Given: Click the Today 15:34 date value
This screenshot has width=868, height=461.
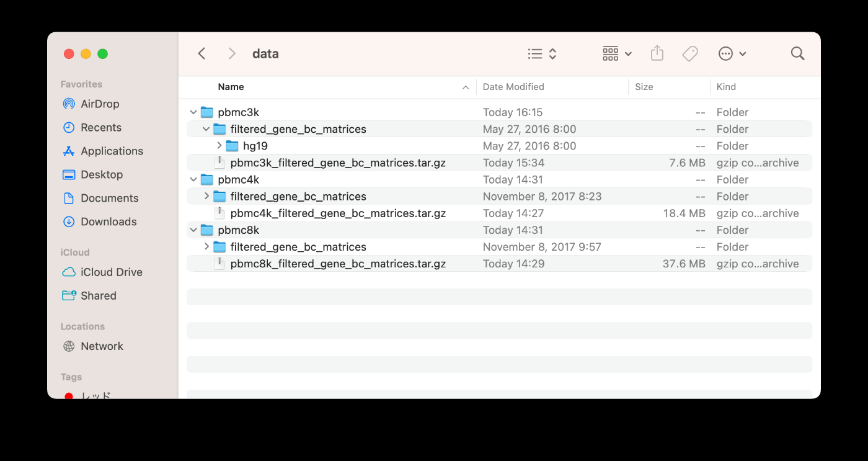Looking at the screenshot, I should tap(513, 163).
